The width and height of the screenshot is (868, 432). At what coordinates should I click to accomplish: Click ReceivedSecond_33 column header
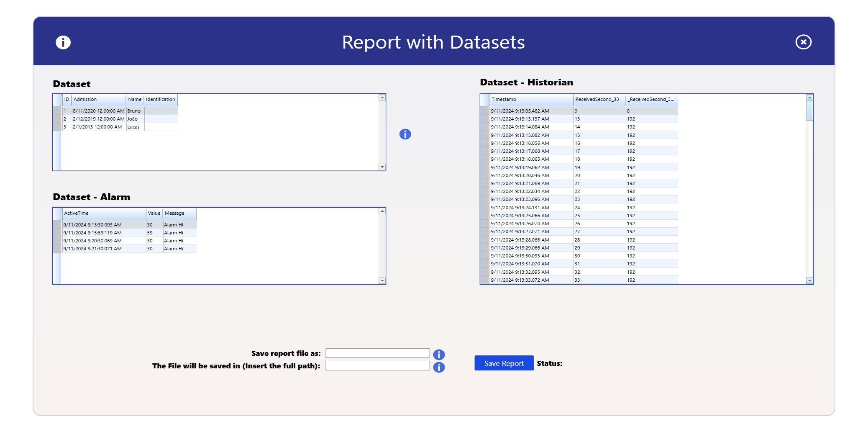(x=598, y=100)
